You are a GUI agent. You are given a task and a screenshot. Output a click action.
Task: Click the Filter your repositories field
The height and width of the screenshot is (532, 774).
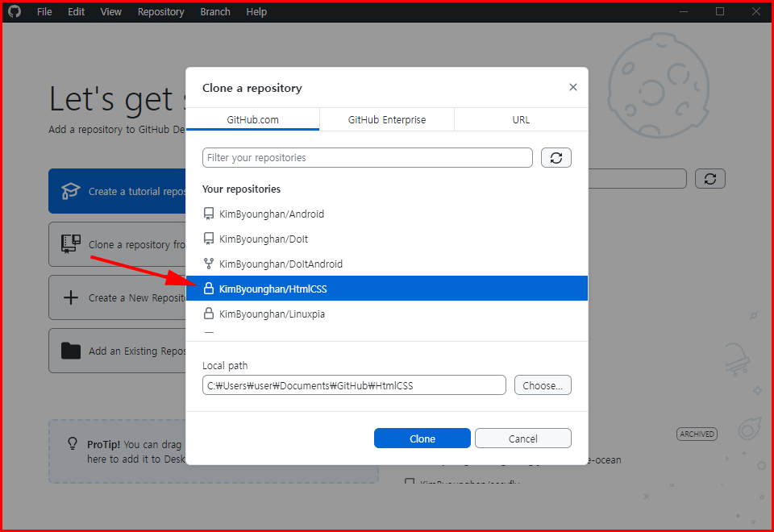click(x=368, y=157)
